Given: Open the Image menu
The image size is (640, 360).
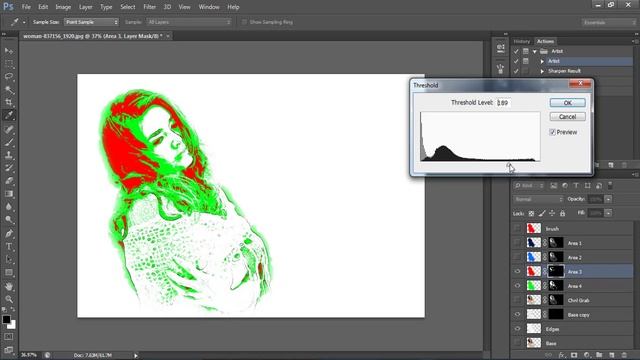Looking at the screenshot, I should [63, 7].
